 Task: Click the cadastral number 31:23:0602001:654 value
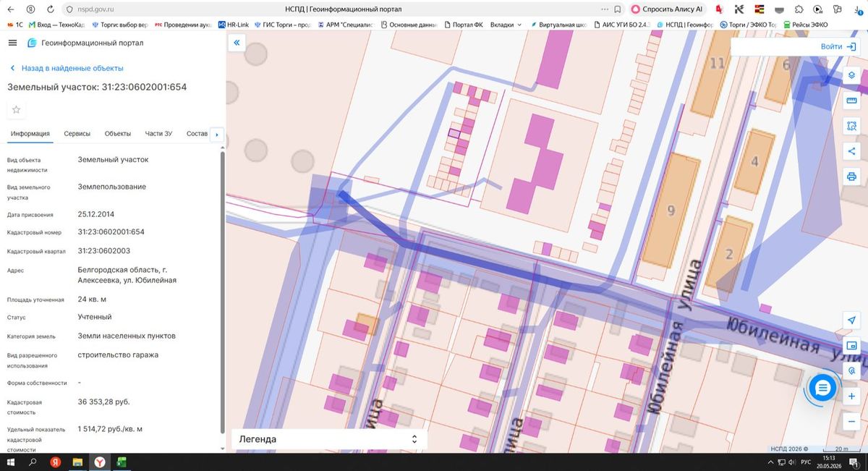click(111, 232)
